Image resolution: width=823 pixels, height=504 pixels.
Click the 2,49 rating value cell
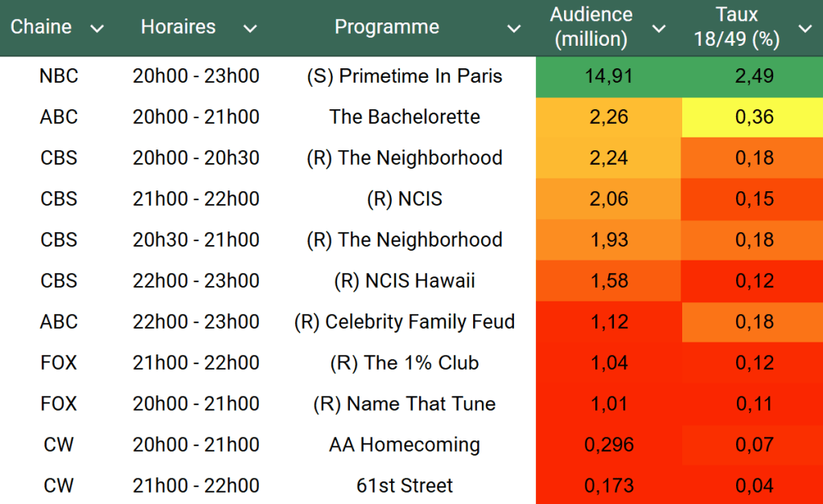(755, 76)
